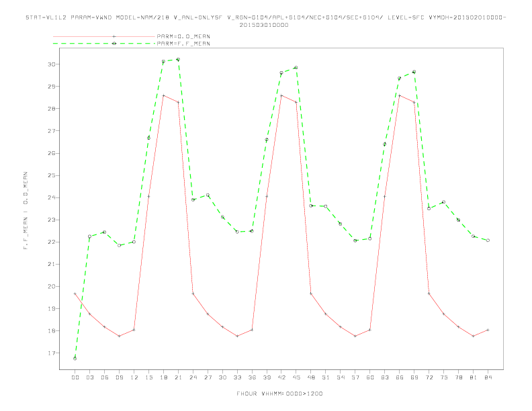Screen dimensions: 532x411
Task: Click the PARM=O.O_MEAN legend label
Action: pos(183,36)
